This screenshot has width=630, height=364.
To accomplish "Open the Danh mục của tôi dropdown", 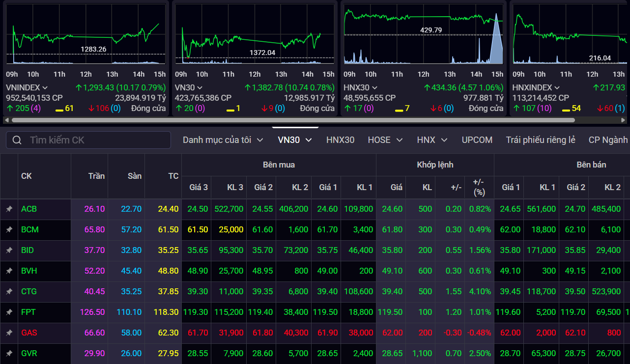I will pos(224,140).
